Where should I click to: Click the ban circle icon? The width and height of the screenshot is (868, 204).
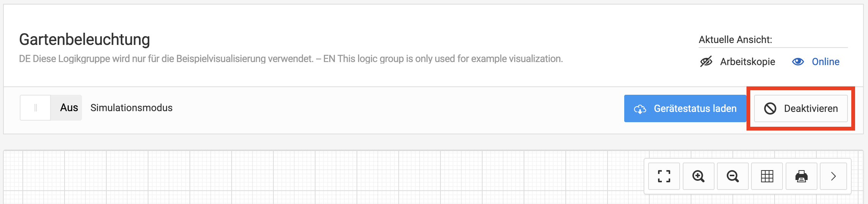tap(770, 108)
